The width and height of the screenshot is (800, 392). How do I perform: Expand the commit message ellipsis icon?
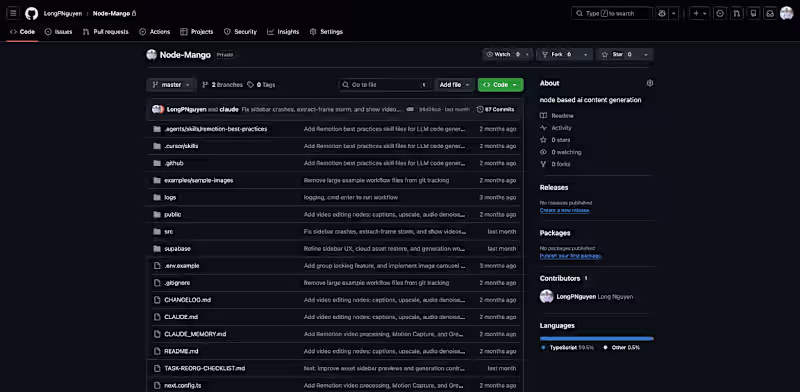click(x=410, y=109)
